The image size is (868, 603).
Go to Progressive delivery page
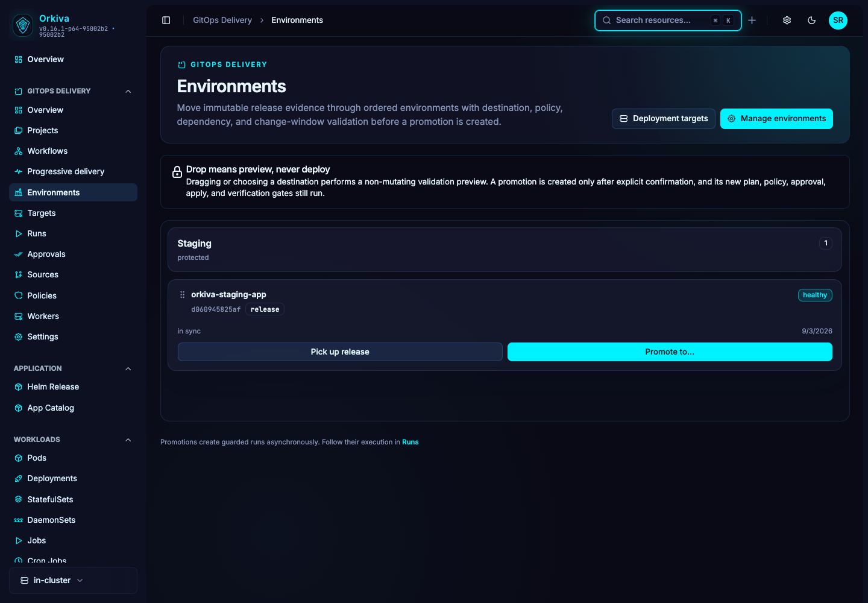click(73, 171)
